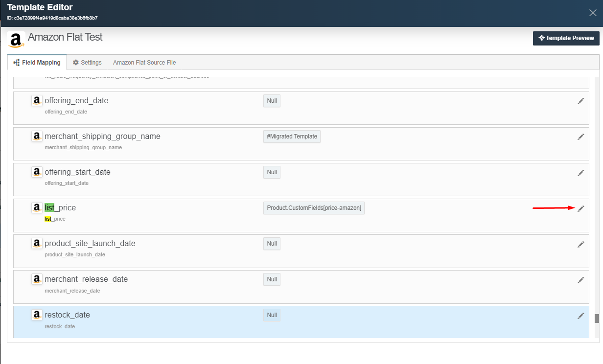
Task: Click the list_price edit pencil icon
Action: pyautogui.click(x=581, y=208)
